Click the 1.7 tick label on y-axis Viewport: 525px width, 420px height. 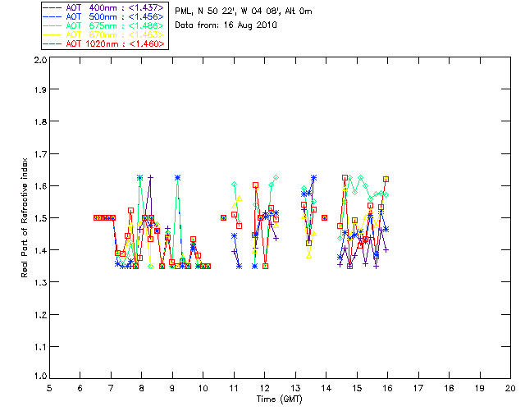click(x=39, y=155)
